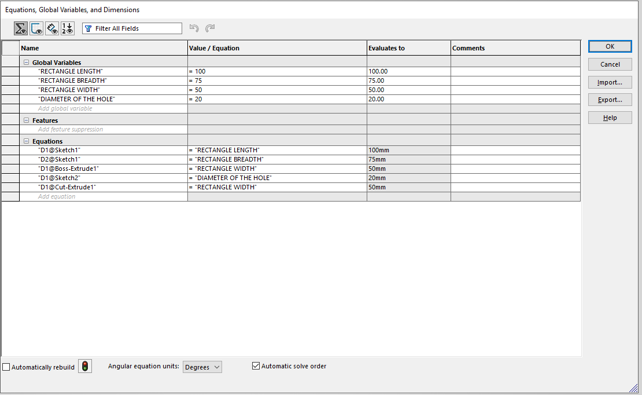
Task: Enable the Automatically rebuild checkbox
Action: coord(6,367)
